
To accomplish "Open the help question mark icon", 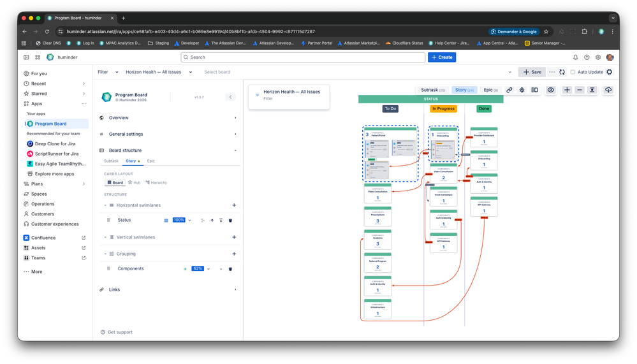I will click(x=587, y=57).
